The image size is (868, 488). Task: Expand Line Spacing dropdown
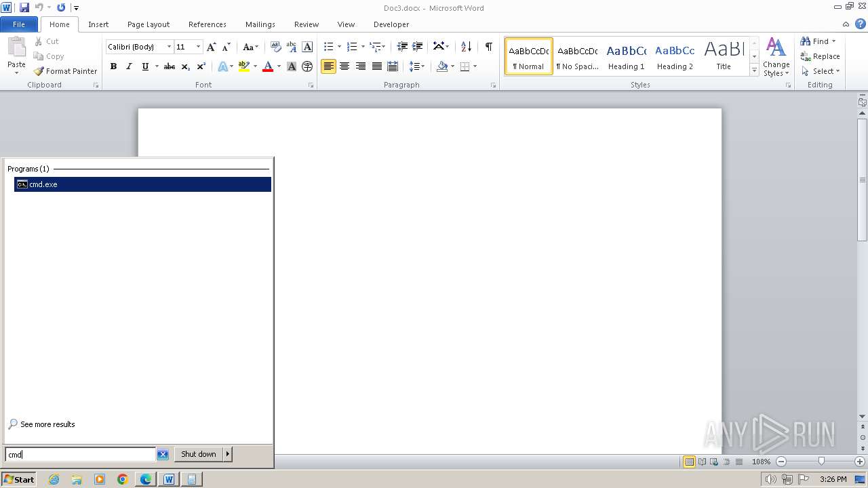(417, 66)
